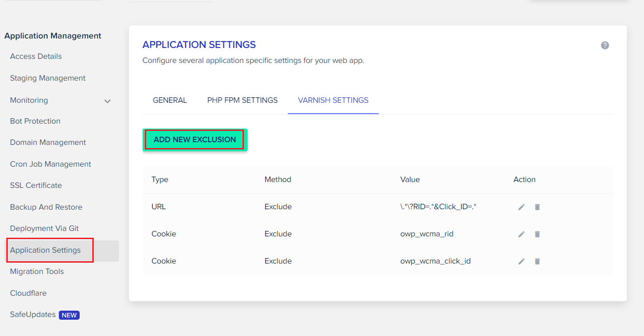Select the Varnish Settings tab
This screenshot has width=644, height=336.
click(333, 100)
